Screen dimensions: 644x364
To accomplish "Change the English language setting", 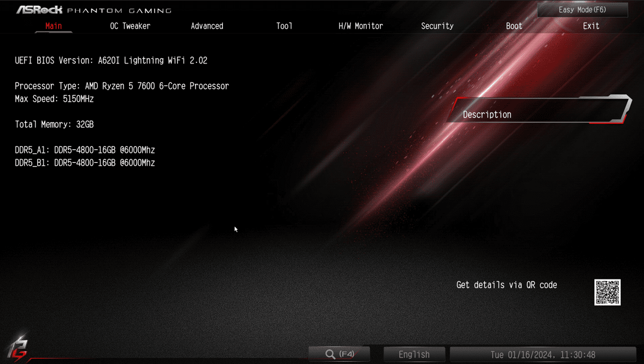I will coord(414,354).
